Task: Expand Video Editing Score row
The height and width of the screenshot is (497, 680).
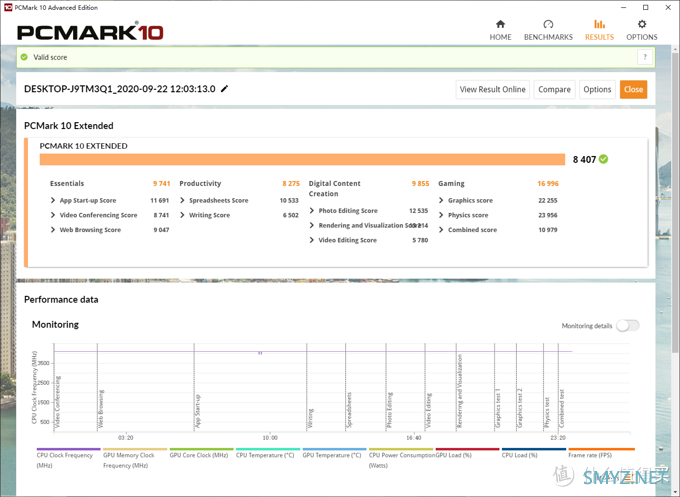Action: [311, 240]
